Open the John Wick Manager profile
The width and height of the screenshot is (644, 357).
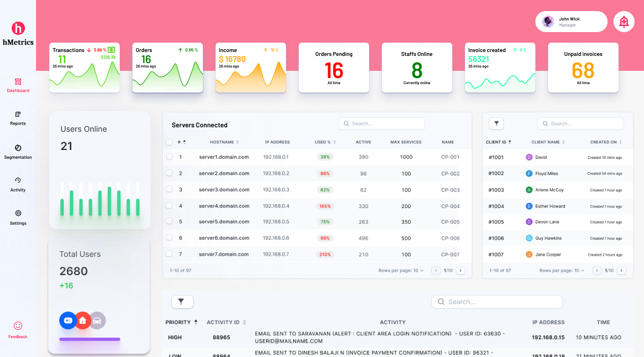point(571,22)
